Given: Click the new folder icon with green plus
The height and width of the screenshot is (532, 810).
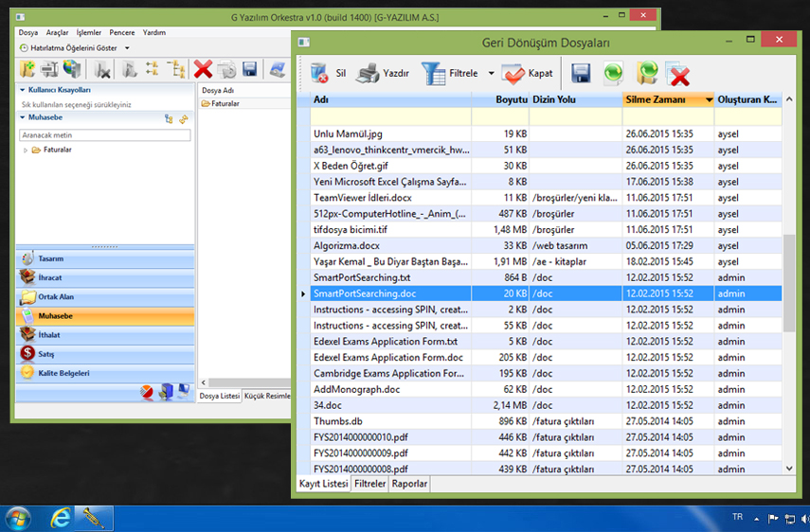Looking at the screenshot, I should pyautogui.click(x=27, y=68).
